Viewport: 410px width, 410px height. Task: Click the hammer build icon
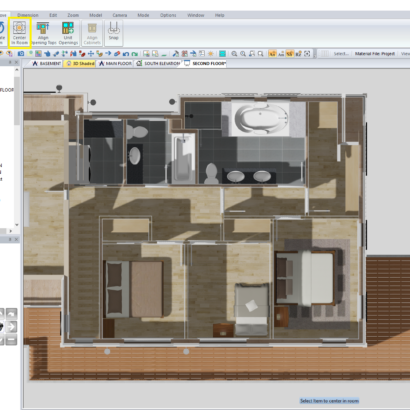click(176, 54)
